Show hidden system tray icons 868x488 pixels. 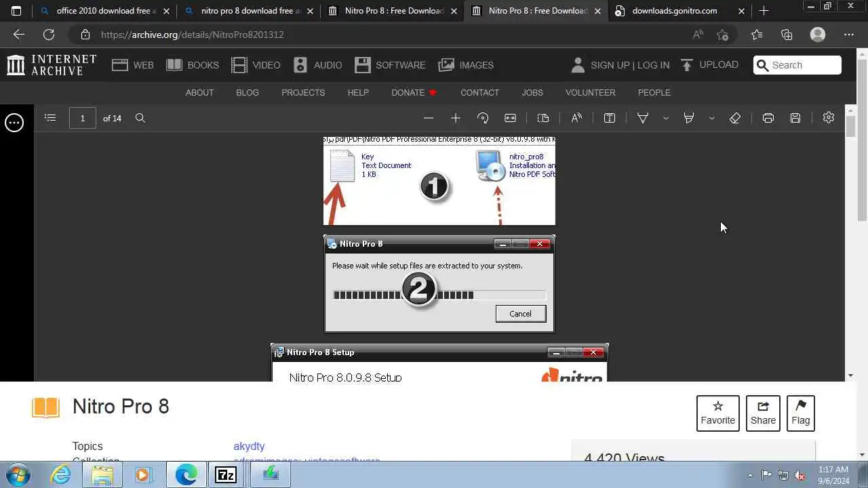pyautogui.click(x=750, y=475)
